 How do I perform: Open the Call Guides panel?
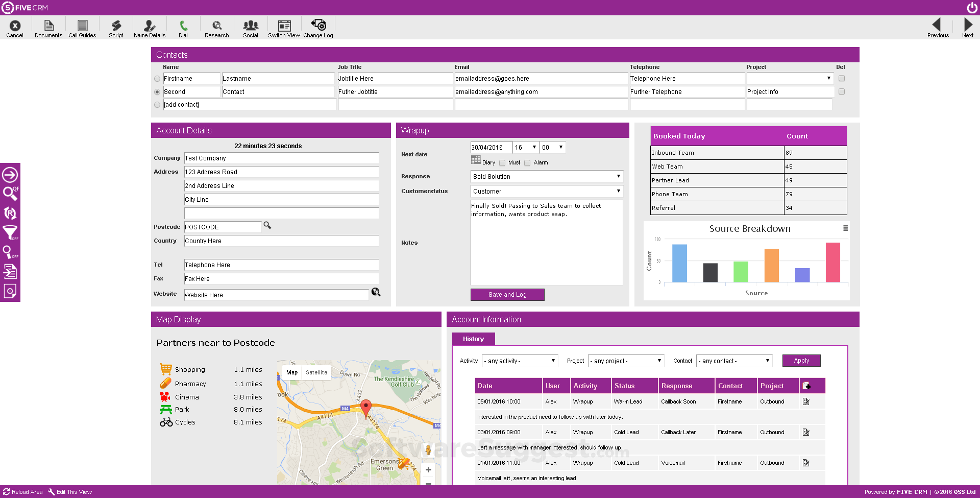(x=82, y=27)
